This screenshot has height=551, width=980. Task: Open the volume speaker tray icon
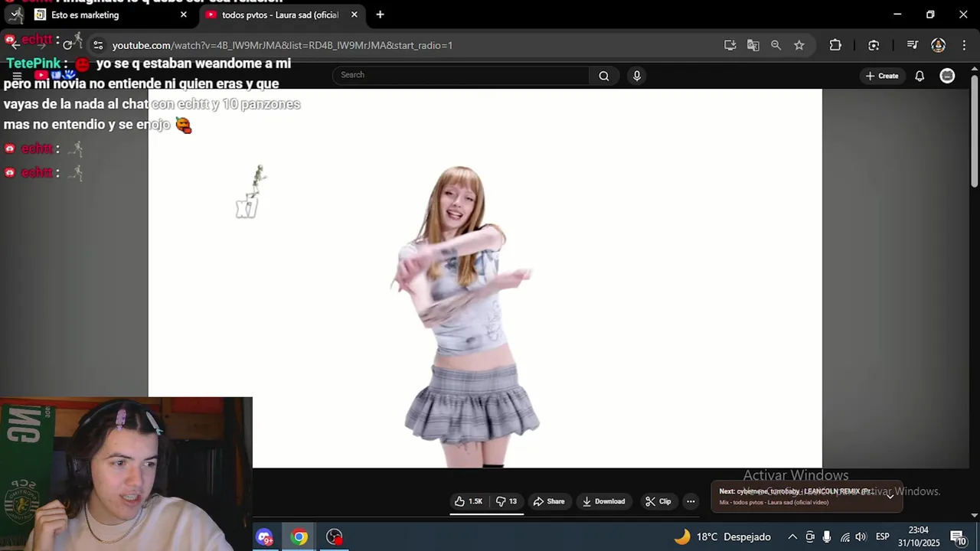[x=861, y=537]
